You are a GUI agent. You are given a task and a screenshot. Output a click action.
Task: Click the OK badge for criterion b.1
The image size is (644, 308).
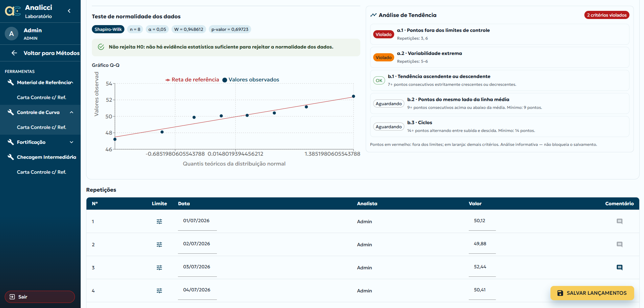coord(379,80)
